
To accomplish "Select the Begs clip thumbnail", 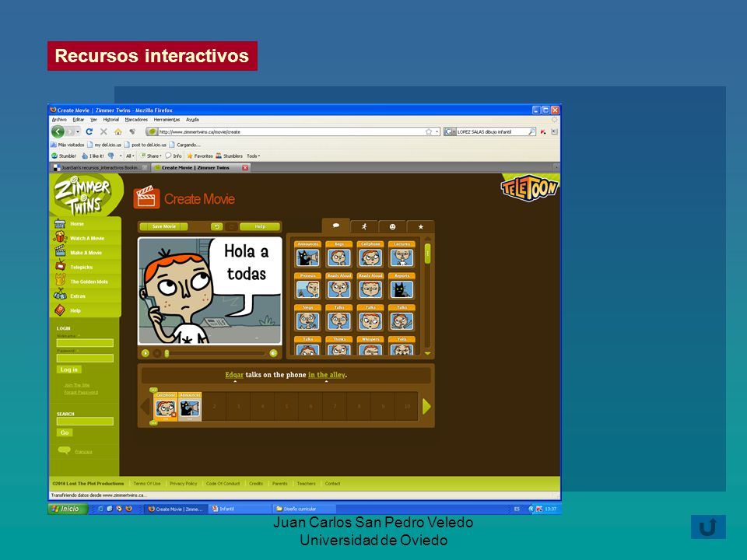I will pos(338,254).
